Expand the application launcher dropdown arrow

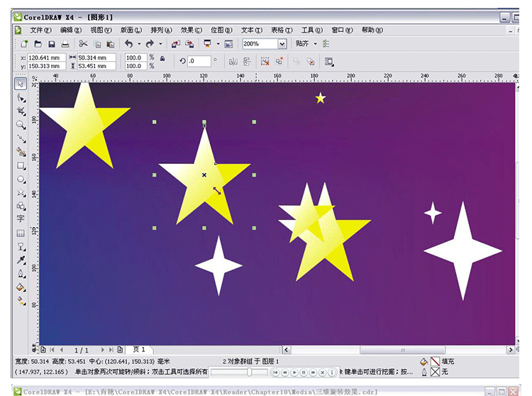218,44
